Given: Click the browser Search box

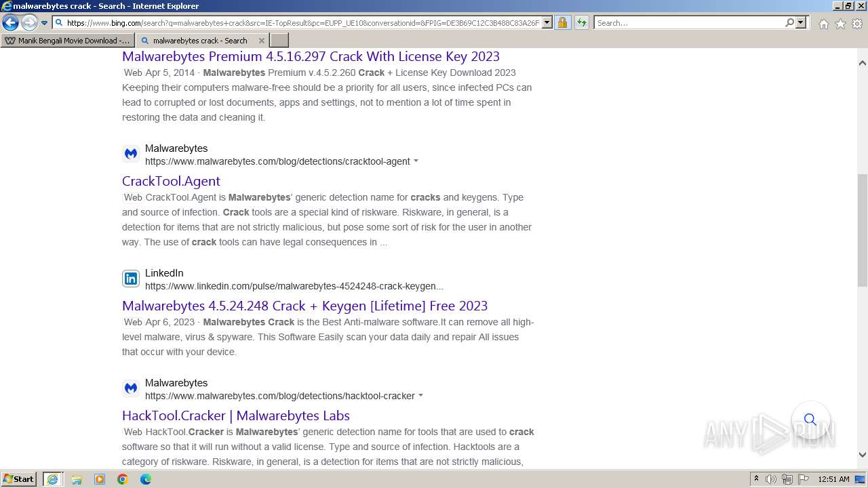Looking at the screenshot, I should 688,22.
